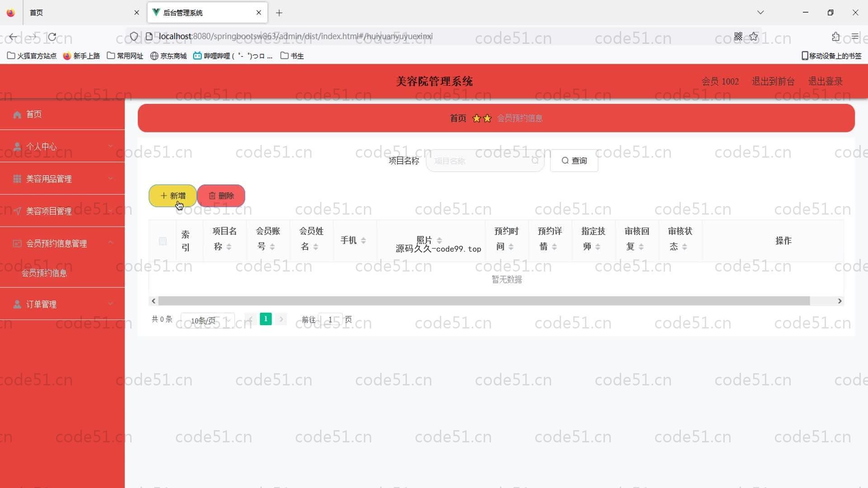
Task: Click sort arrows on 照片 column
Action: (x=439, y=240)
